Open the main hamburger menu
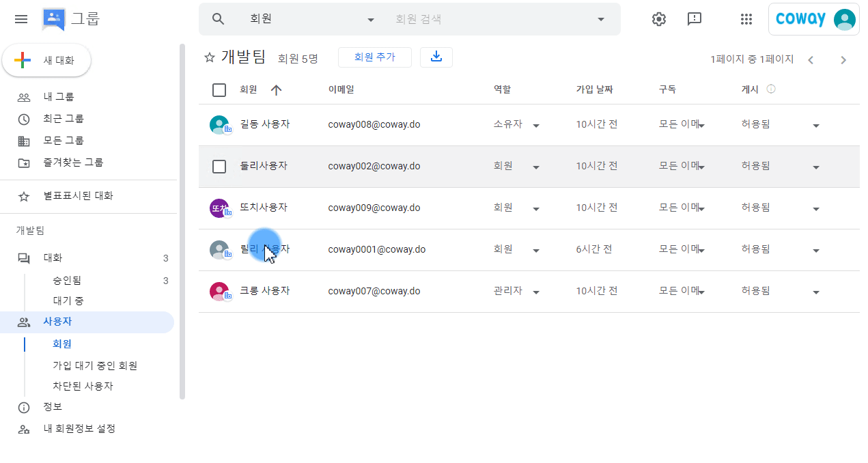868x463 pixels. pyautogui.click(x=21, y=19)
